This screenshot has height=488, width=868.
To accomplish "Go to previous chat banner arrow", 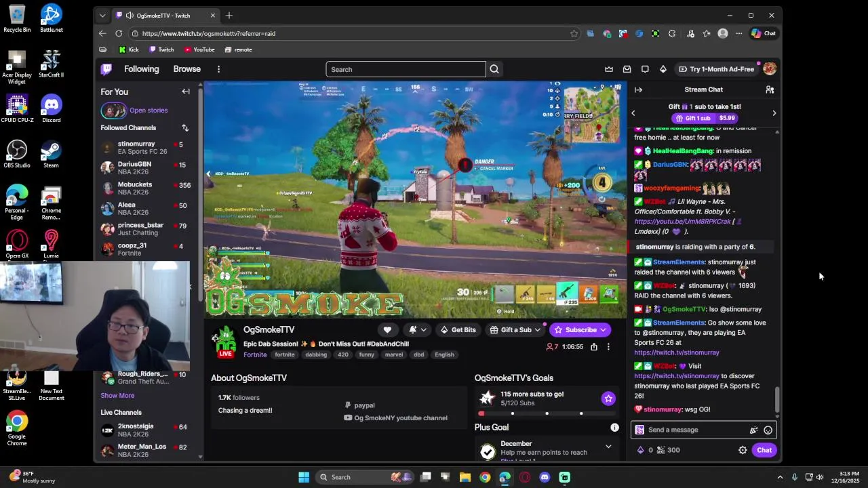I will pyautogui.click(x=633, y=113).
